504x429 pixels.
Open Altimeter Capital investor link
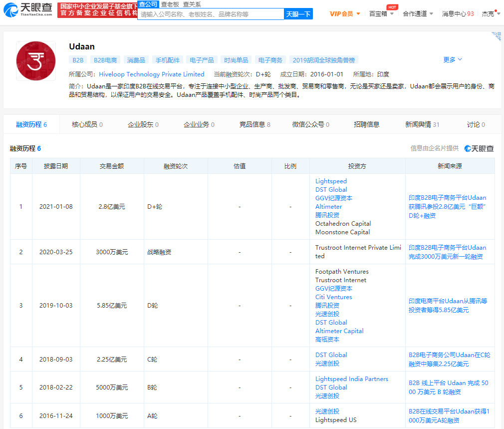(339, 331)
